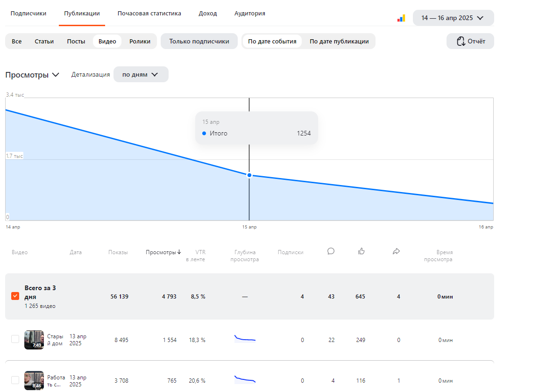
Task: Click the shares arrow column icon
Action: coord(396,251)
